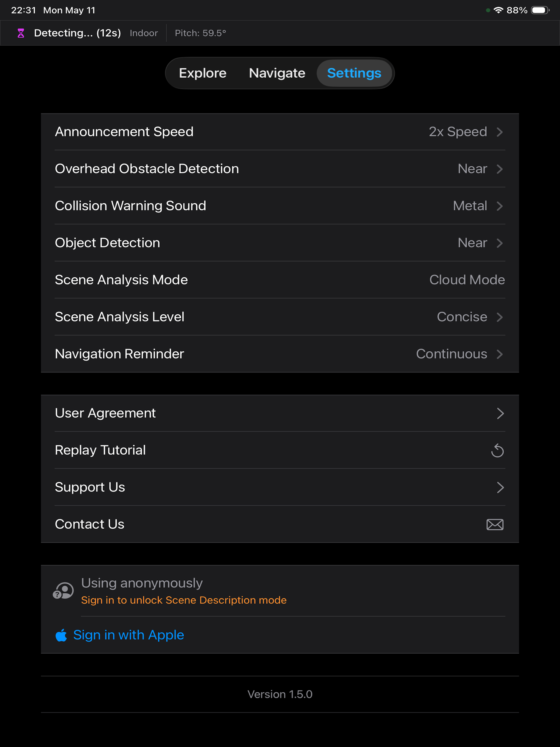Viewport: 560px width, 747px height.
Task: Tap the Cloud Mode value
Action: (467, 280)
